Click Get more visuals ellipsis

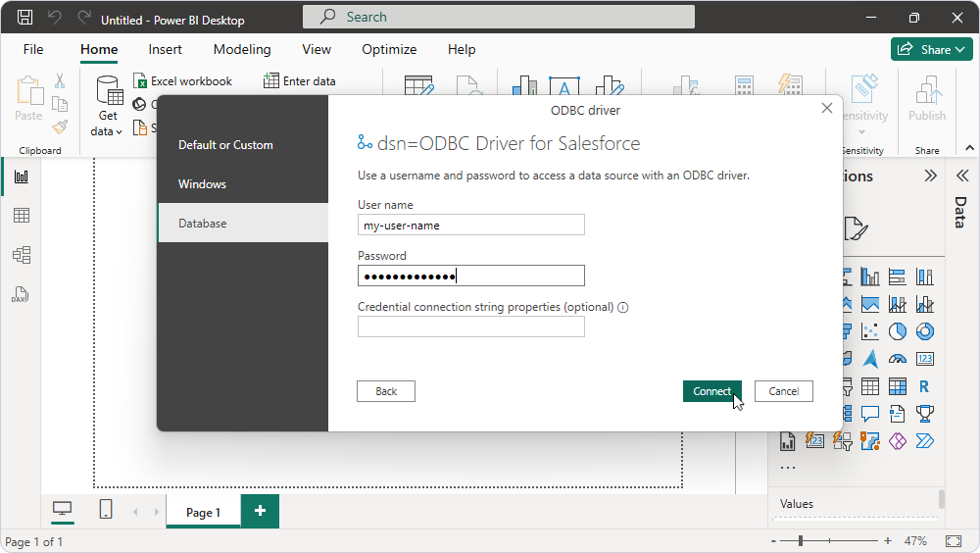(x=788, y=467)
